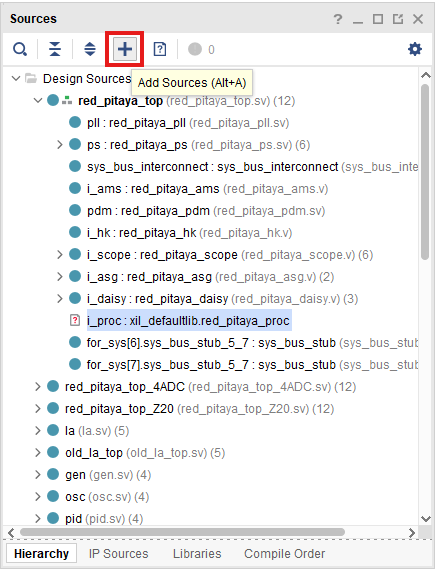This screenshot has height=570, width=435.
Task: Select i_hk : red_pitaya_hk row
Action: point(189,233)
